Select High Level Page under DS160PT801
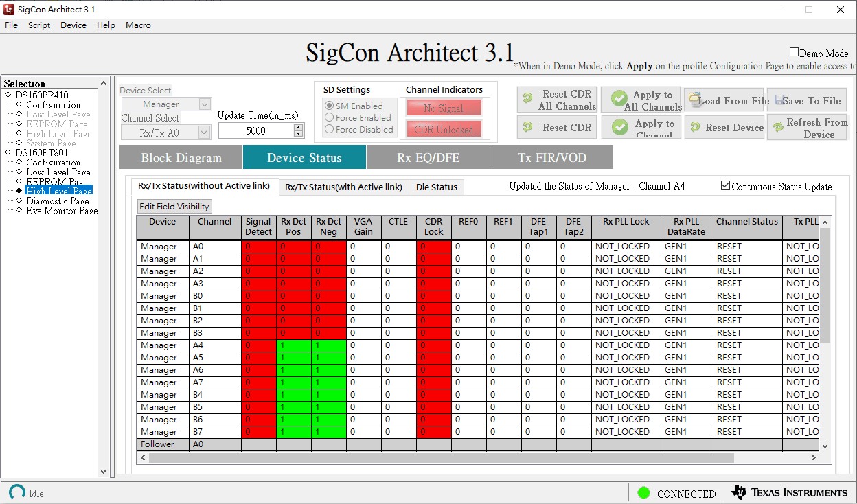The height and width of the screenshot is (504, 857). tap(58, 191)
